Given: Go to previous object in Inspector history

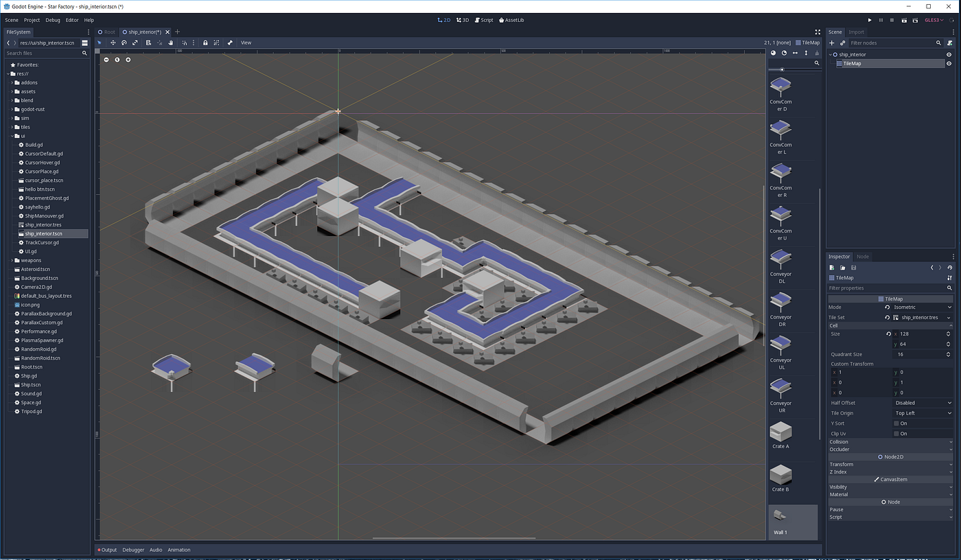Looking at the screenshot, I should (931, 268).
